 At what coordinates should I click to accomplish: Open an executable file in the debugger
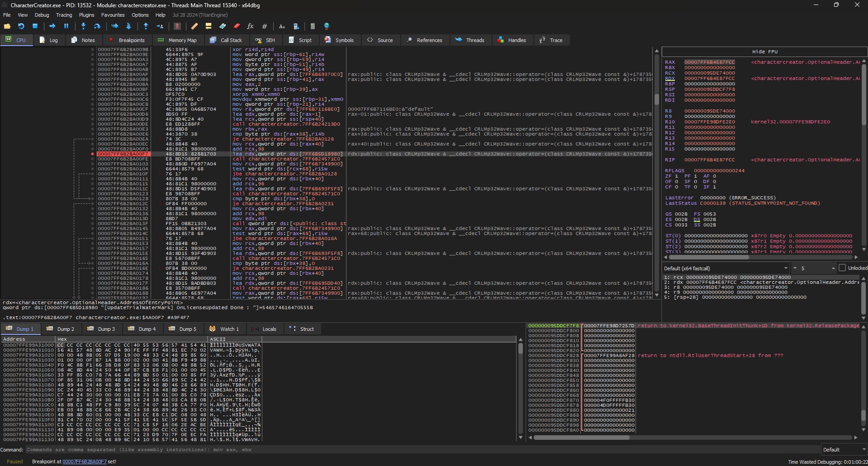click(x=7, y=26)
